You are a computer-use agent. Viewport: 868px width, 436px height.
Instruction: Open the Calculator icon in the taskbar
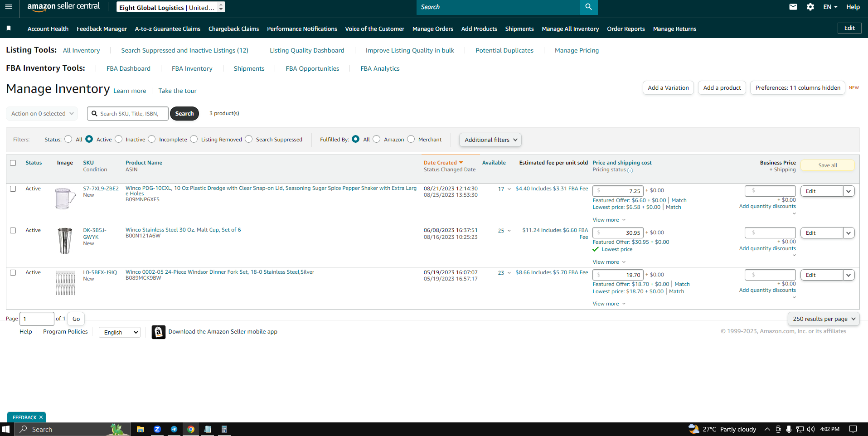(x=224, y=429)
